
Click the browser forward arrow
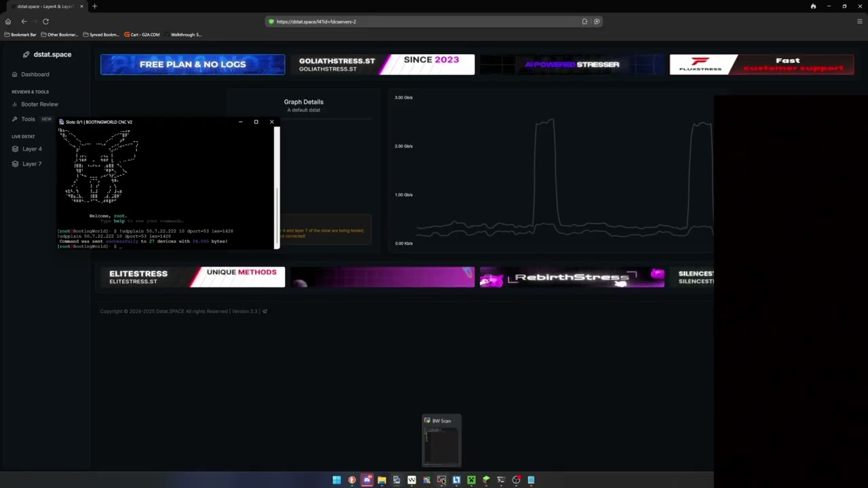35,22
